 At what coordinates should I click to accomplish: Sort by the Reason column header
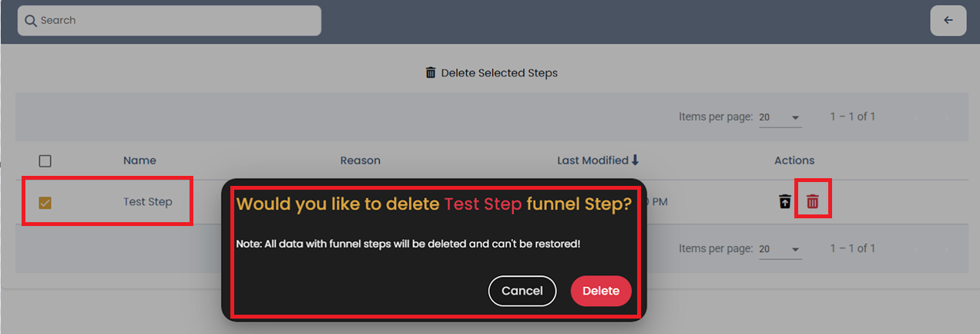coord(361,160)
